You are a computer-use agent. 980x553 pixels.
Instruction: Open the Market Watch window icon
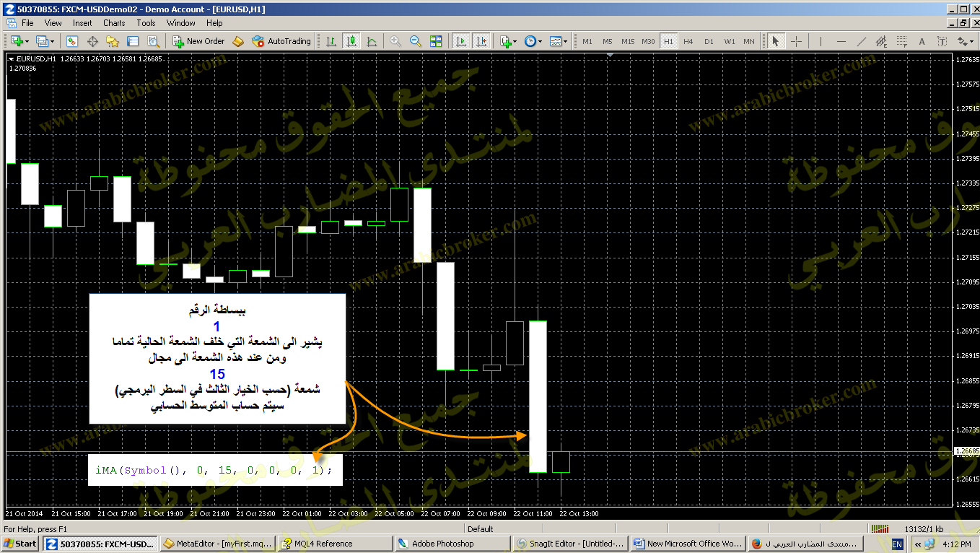click(72, 41)
